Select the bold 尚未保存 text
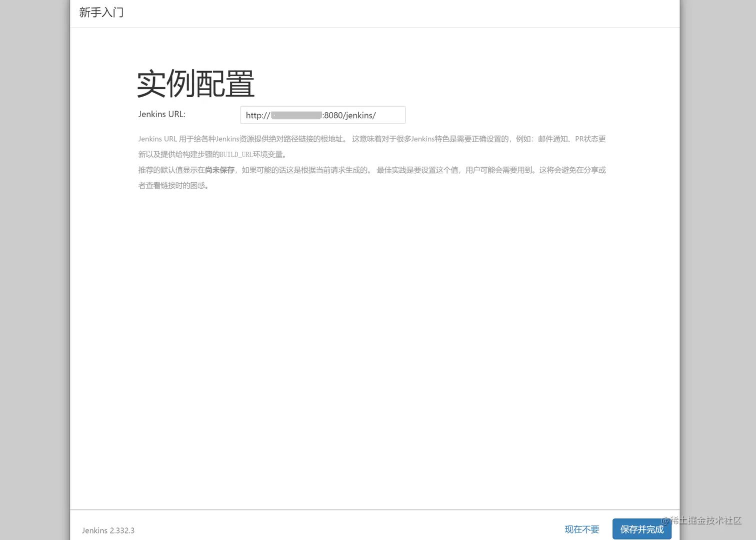 pyautogui.click(x=219, y=170)
